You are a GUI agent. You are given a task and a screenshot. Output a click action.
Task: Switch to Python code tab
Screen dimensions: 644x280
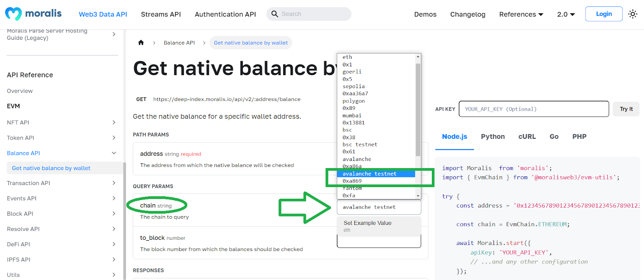click(493, 137)
